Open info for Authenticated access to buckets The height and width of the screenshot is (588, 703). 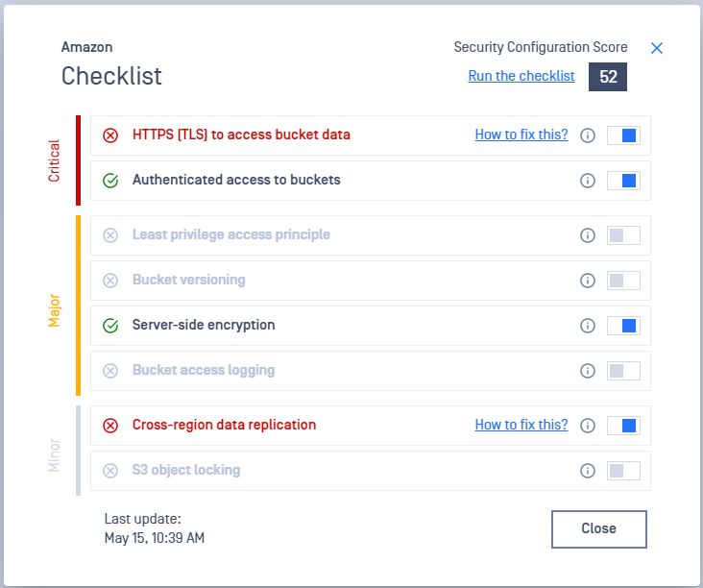[588, 181]
